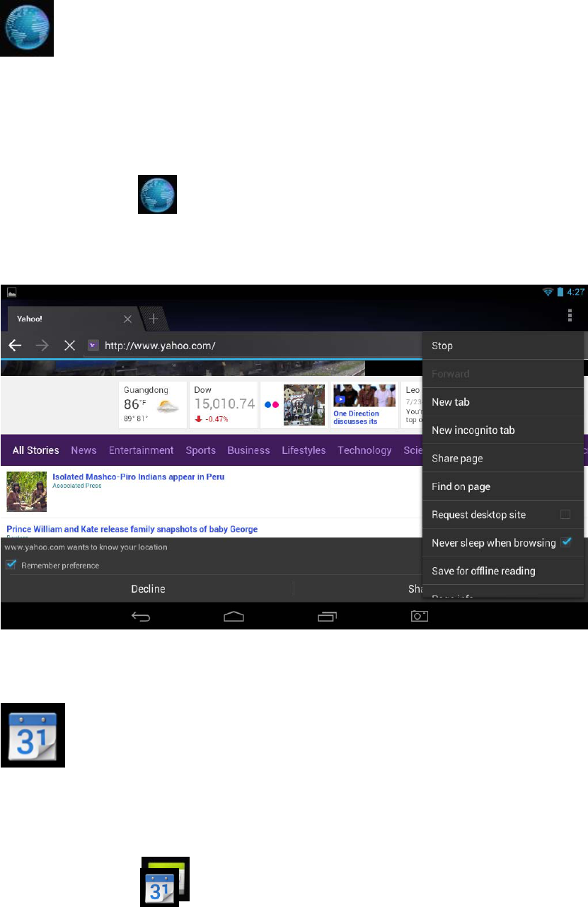Click the picture notification icon in status bar
This screenshot has height=907, width=588.
click(12, 292)
